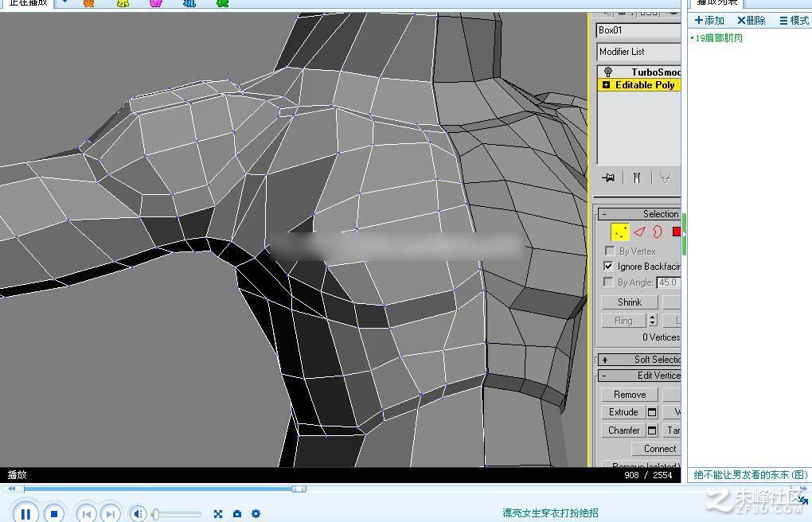Click the By Angle 45.0 value field

coord(669,282)
